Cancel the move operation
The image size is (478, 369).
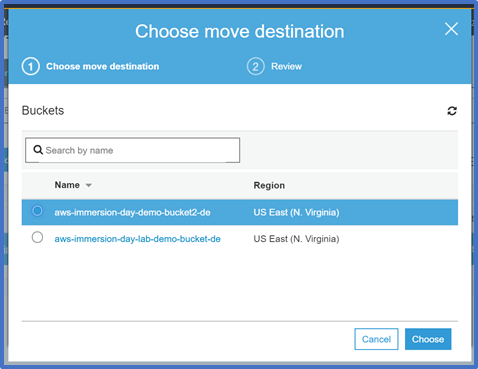tap(376, 339)
